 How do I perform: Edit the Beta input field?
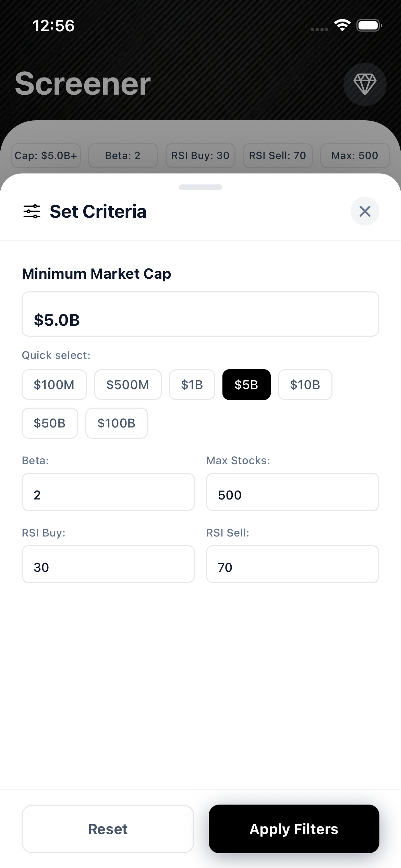(108, 492)
